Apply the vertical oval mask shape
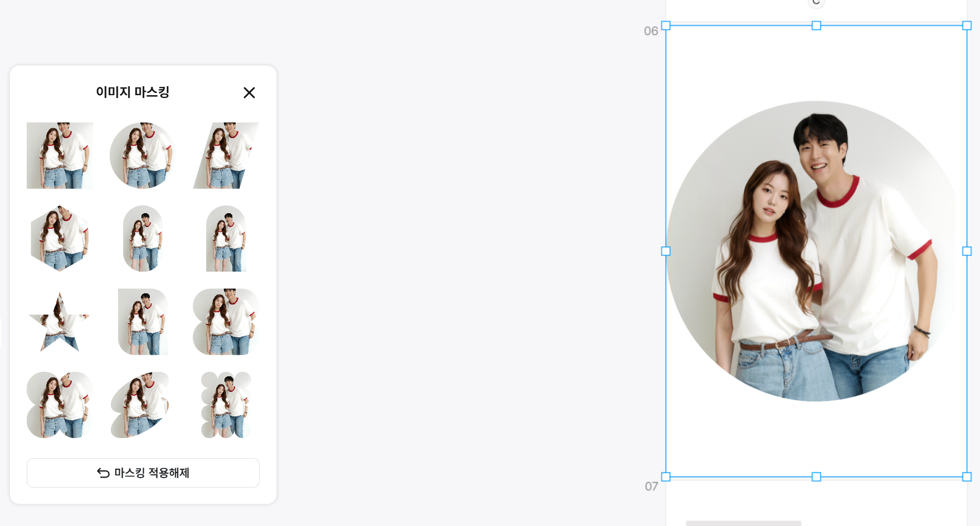This screenshot has height=526, width=980. click(143, 238)
